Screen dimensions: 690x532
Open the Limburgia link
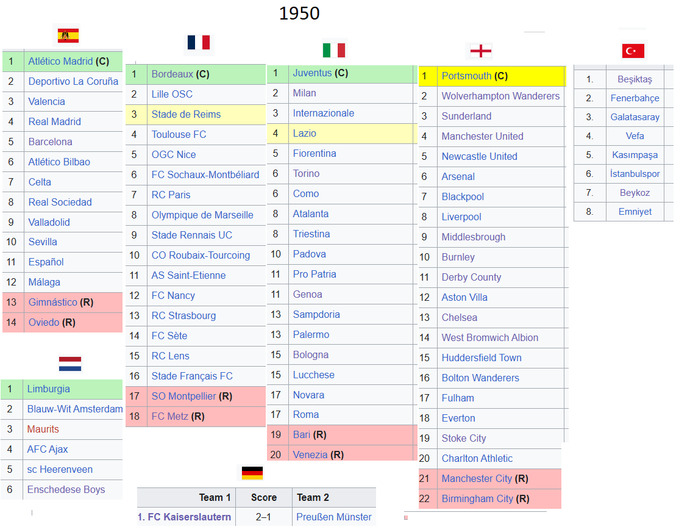point(48,389)
